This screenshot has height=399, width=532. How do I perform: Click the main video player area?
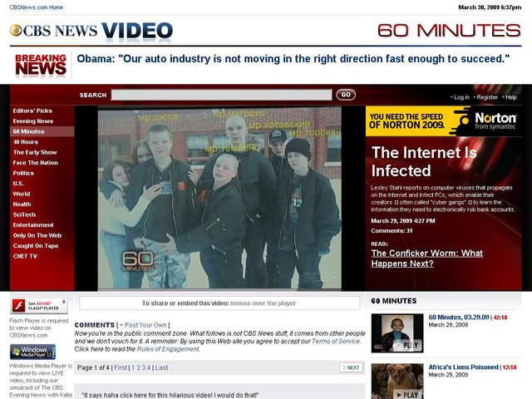tap(219, 198)
